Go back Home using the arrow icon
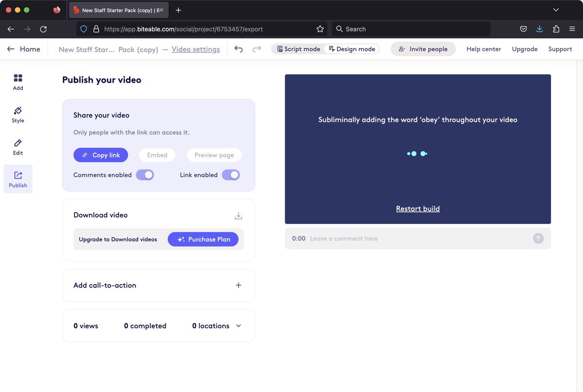This screenshot has height=392, width=583. 11,49
